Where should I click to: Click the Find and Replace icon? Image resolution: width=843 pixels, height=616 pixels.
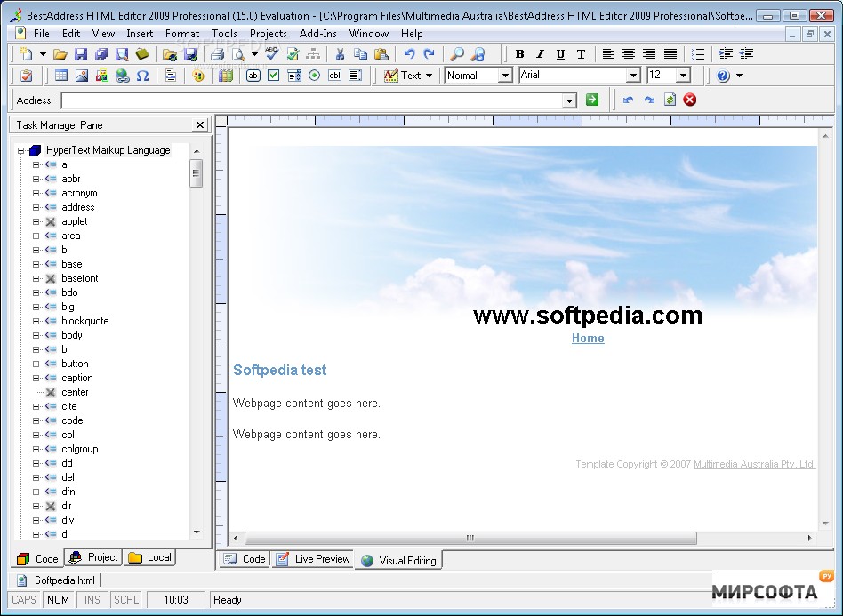click(x=478, y=54)
